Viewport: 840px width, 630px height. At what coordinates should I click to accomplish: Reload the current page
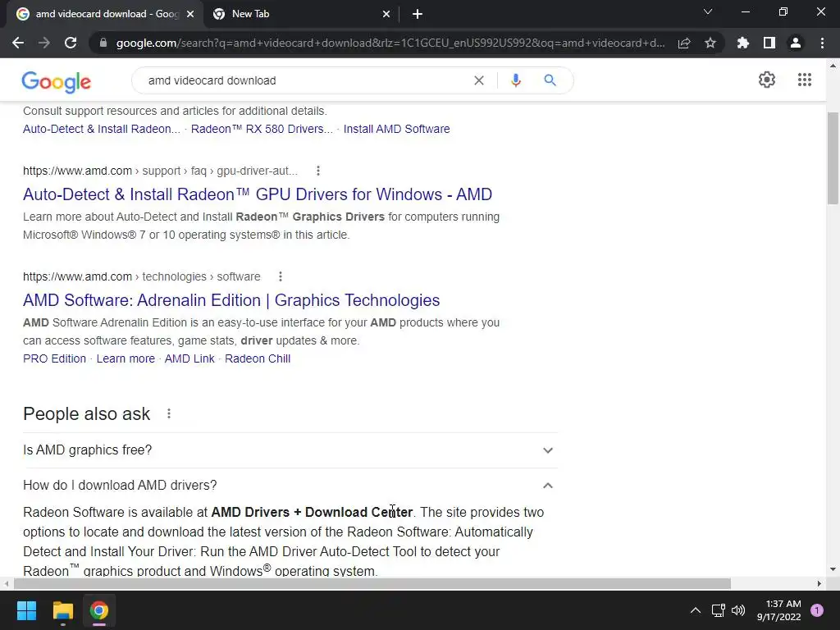(x=71, y=43)
